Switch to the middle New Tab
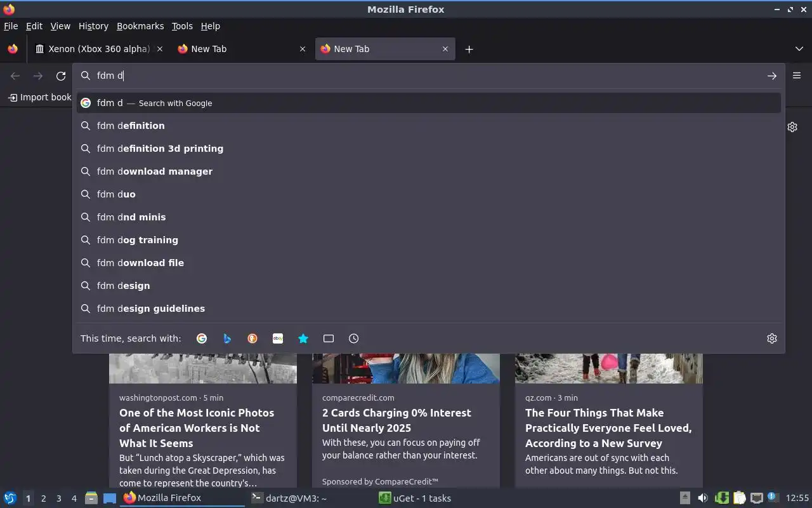Image resolution: width=812 pixels, height=508 pixels. [x=241, y=49]
